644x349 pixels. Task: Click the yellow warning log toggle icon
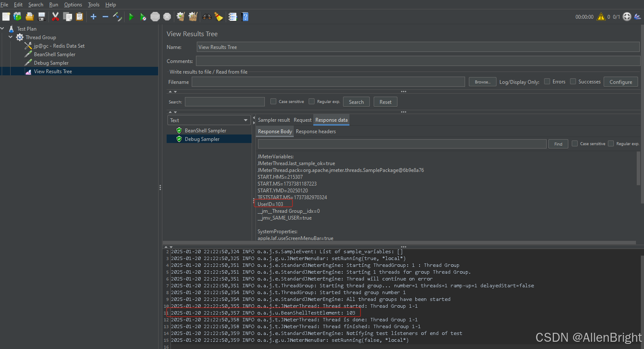[601, 17]
